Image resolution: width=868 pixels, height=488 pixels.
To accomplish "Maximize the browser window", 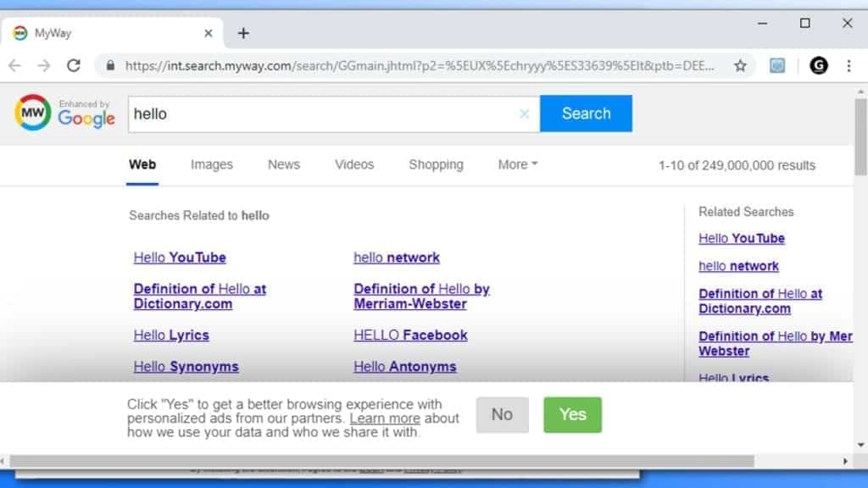I will click(805, 23).
